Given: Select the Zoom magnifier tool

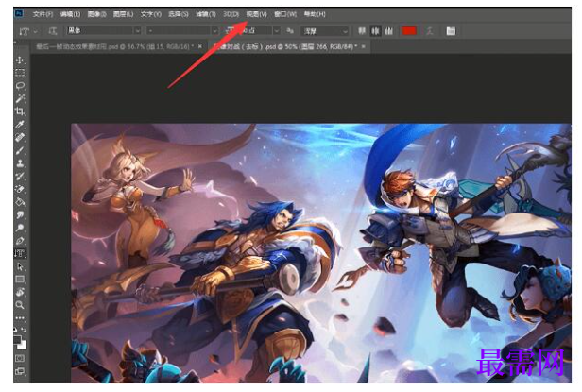Looking at the screenshot, I should pos(20,305).
